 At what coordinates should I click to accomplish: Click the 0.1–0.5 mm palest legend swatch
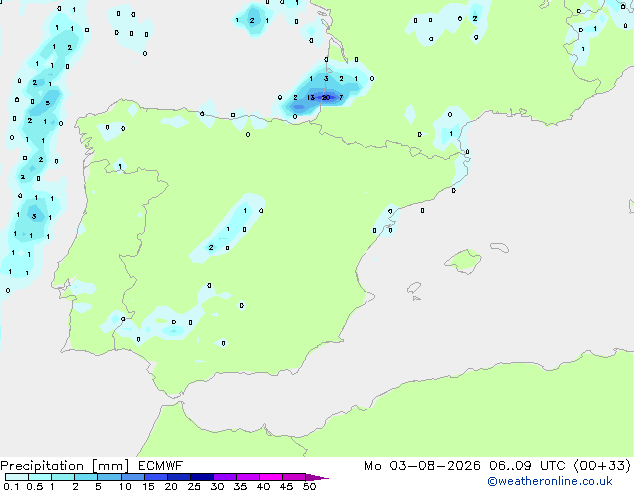tap(17, 477)
